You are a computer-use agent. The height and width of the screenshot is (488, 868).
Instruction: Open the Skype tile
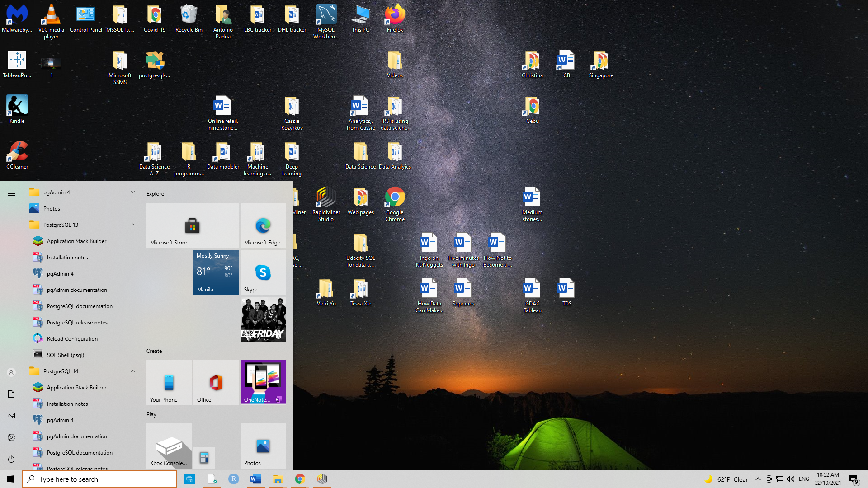coord(263,272)
